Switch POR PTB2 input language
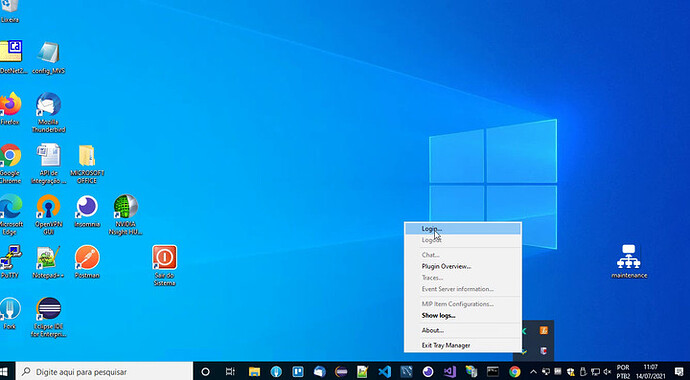 (623, 371)
